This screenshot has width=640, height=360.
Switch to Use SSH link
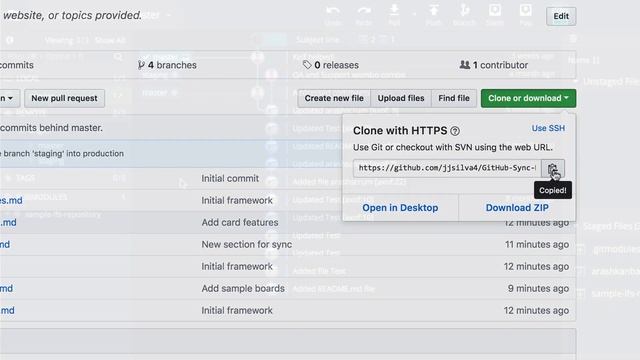(548, 128)
